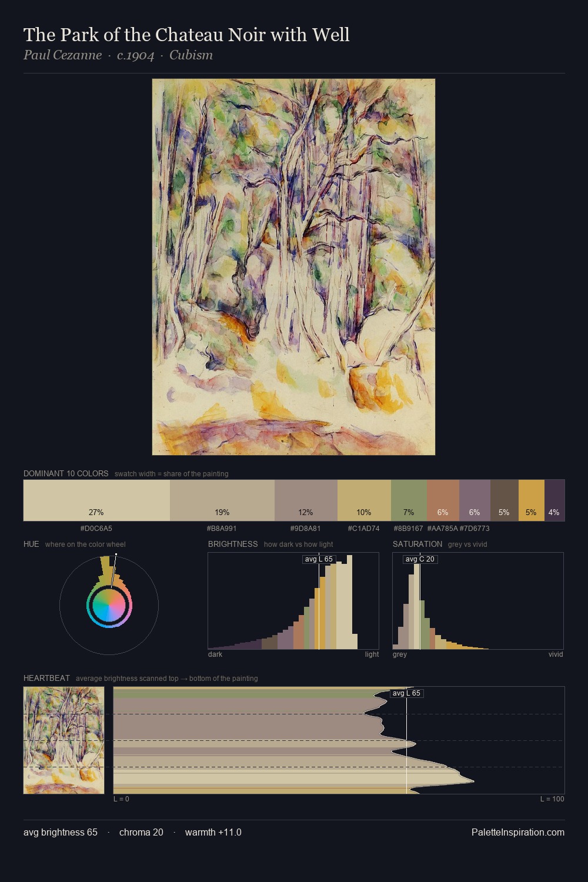Click the HEARTBEAT section heading

46,678
